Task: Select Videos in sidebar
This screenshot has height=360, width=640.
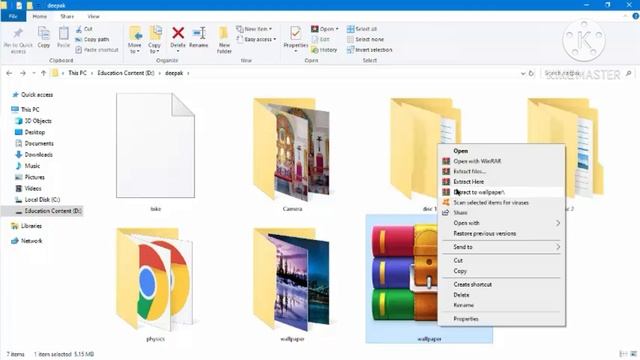Action: tap(29, 189)
